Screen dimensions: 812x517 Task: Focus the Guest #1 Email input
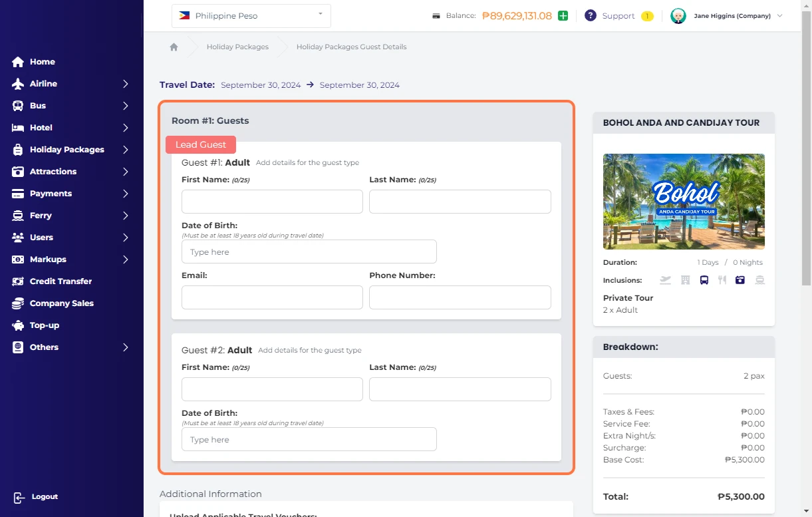tap(272, 297)
